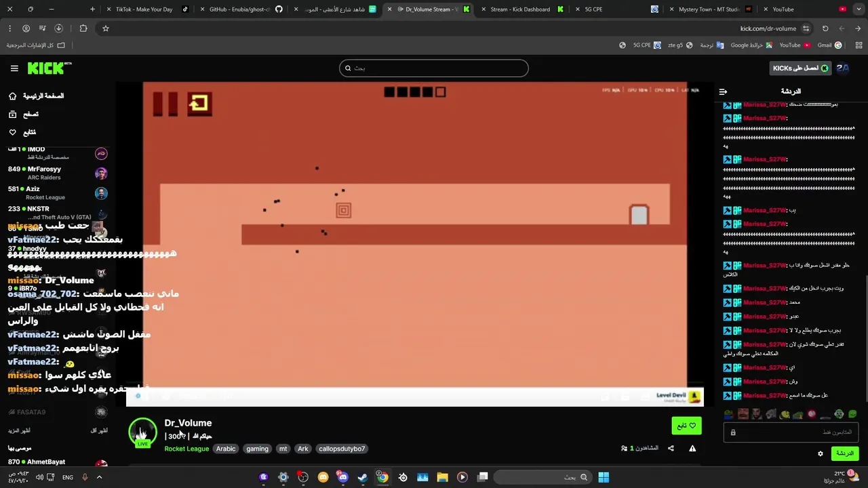Click the site info icon beside the URL
868x488 pixels.
pos(806,28)
